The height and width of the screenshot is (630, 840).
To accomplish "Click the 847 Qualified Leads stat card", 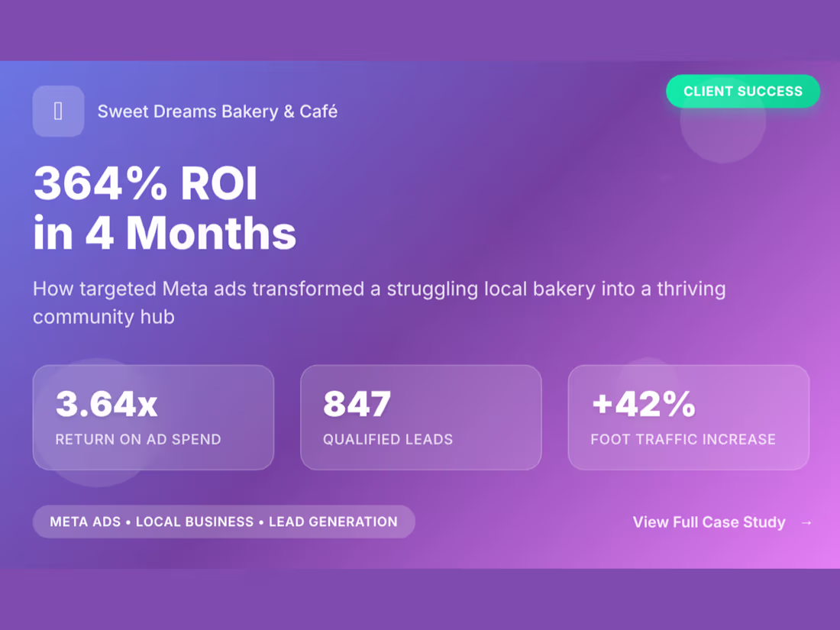I will [x=421, y=417].
